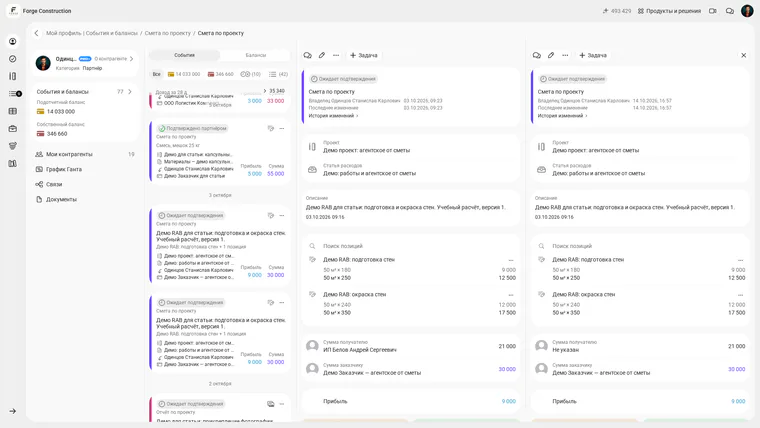760x428 pixels.
Task: Click Прибыль 9 000 value in middle panel
Action: point(508,401)
